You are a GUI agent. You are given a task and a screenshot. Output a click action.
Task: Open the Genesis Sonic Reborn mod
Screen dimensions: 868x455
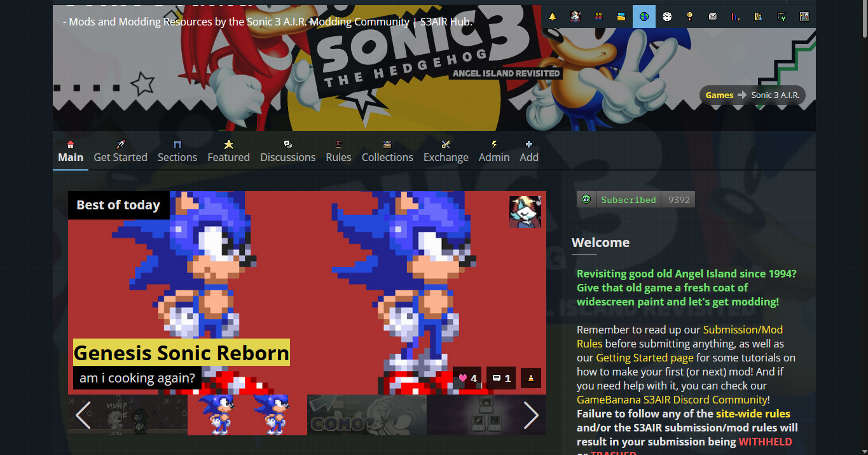(181, 353)
